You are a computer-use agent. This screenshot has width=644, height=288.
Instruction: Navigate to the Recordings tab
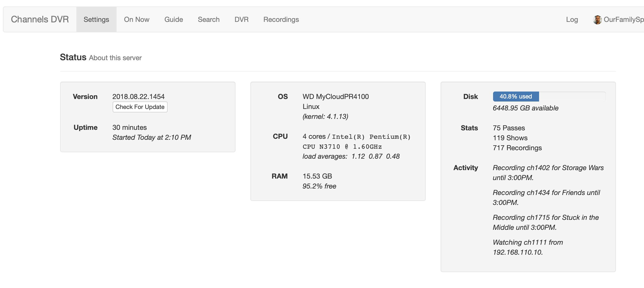click(x=281, y=19)
